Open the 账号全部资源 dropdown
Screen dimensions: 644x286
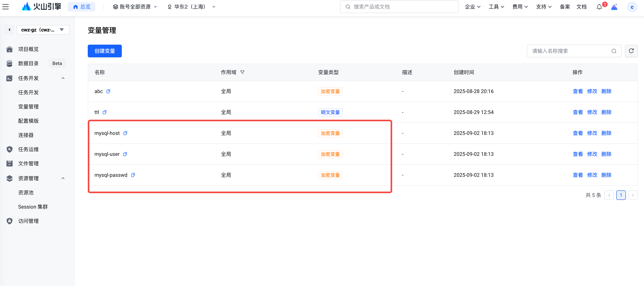[x=135, y=7]
